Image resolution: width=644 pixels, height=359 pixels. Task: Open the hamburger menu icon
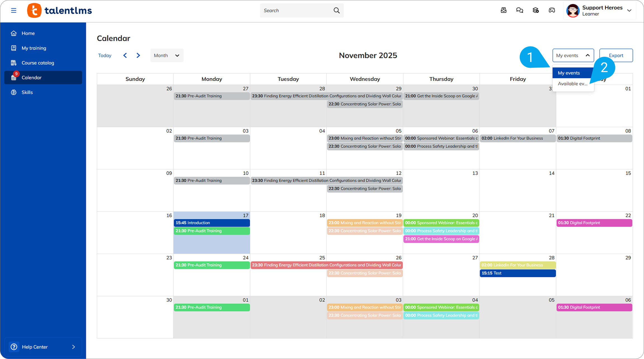tap(13, 11)
